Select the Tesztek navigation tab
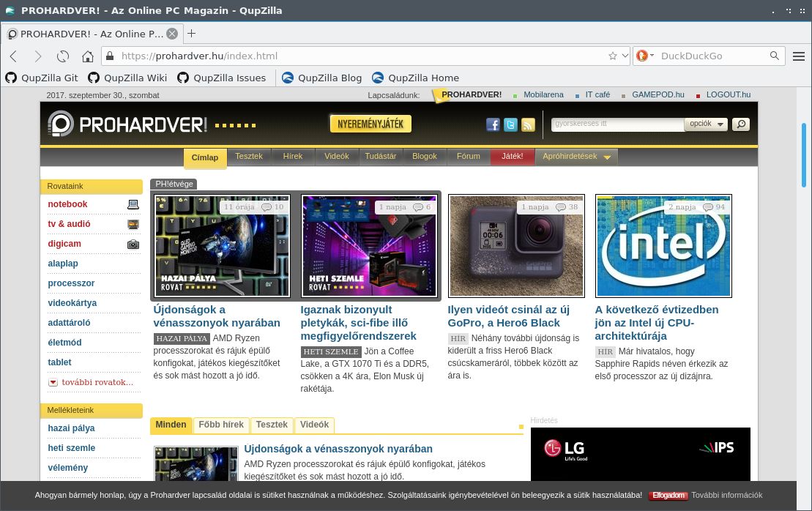 (248, 157)
